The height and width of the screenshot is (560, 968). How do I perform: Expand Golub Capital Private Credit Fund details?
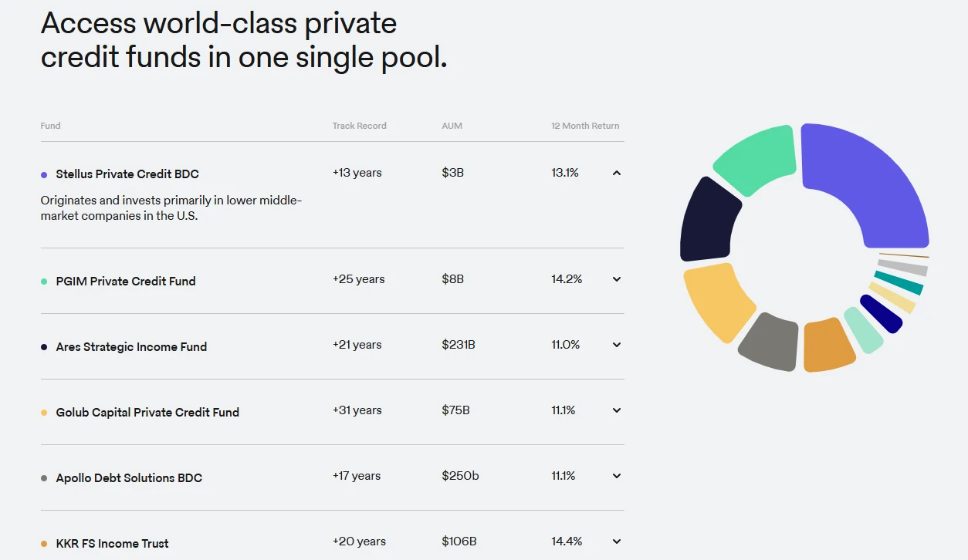point(616,410)
